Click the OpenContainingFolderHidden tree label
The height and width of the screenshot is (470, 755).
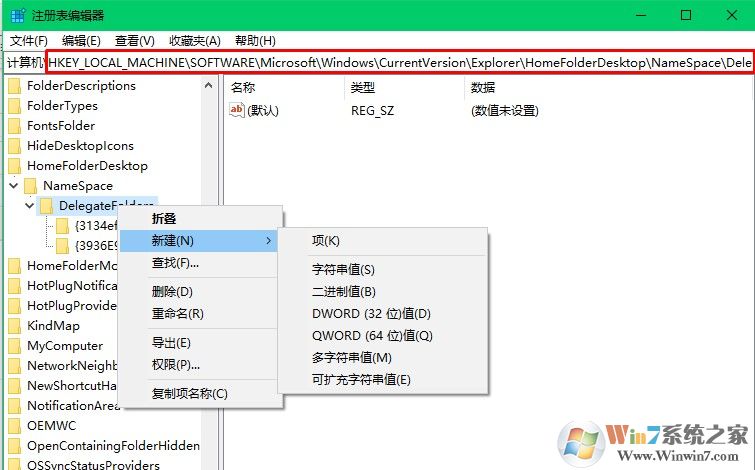tap(113, 446)
